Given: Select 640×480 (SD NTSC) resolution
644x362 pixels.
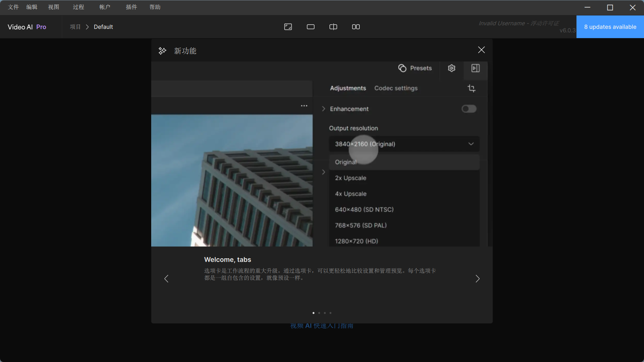Looking at the screenshot, I should [404, 210].
